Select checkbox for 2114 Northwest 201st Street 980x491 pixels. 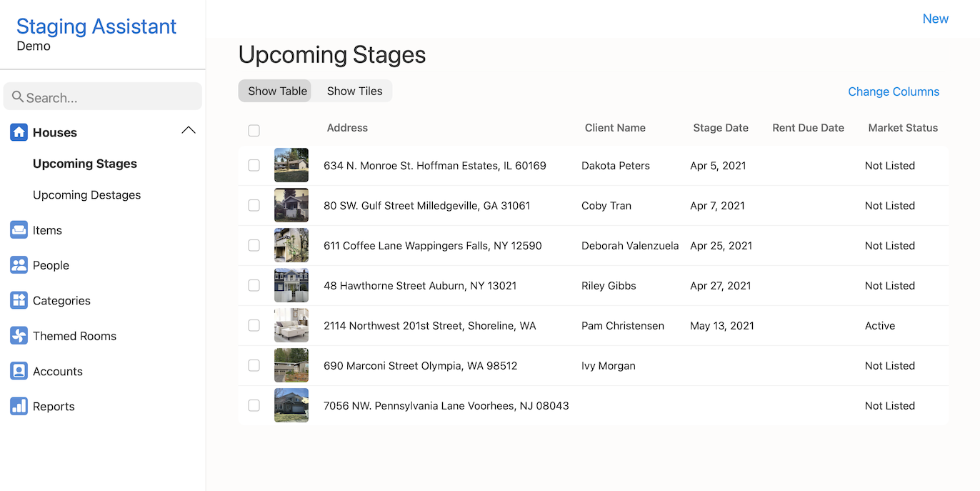coord(254,325)
